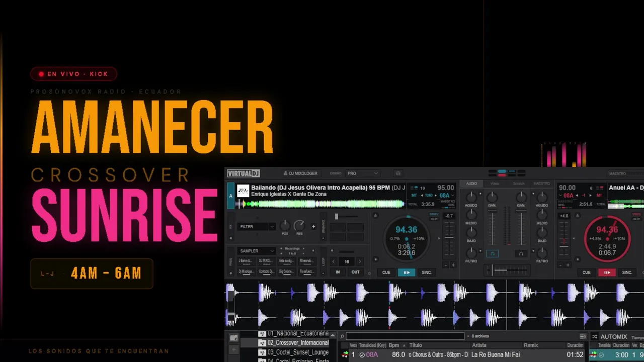644x362 pixels.
Task: Click the crossfader
Action: (x=507, y=270)
